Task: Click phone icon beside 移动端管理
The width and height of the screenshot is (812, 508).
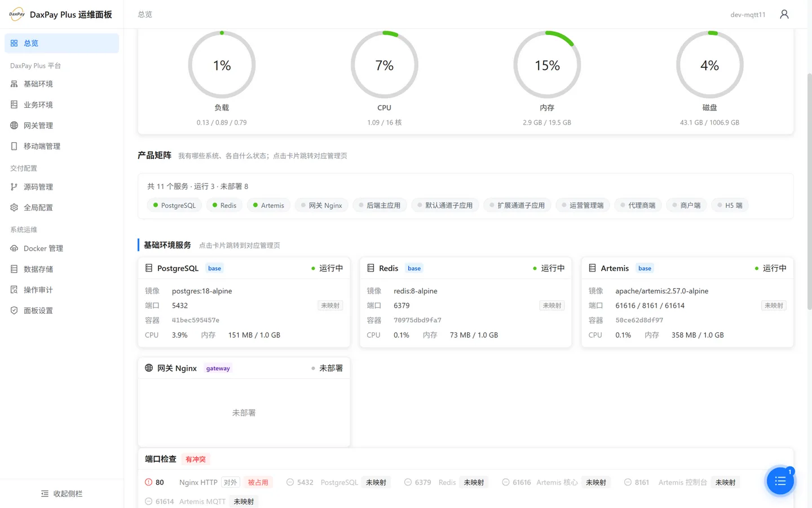Action: tap(14, 146)
